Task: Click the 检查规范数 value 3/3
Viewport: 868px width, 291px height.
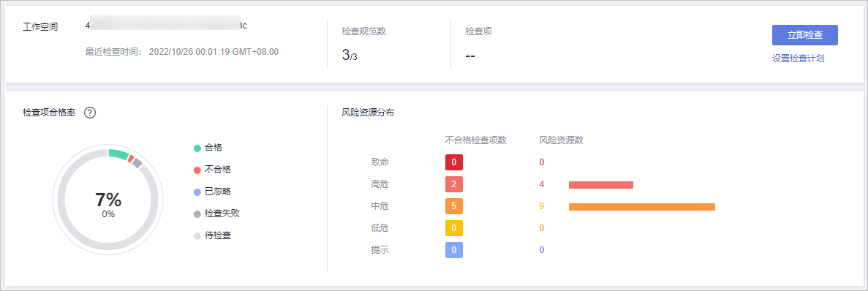Action: coord(350,55)
